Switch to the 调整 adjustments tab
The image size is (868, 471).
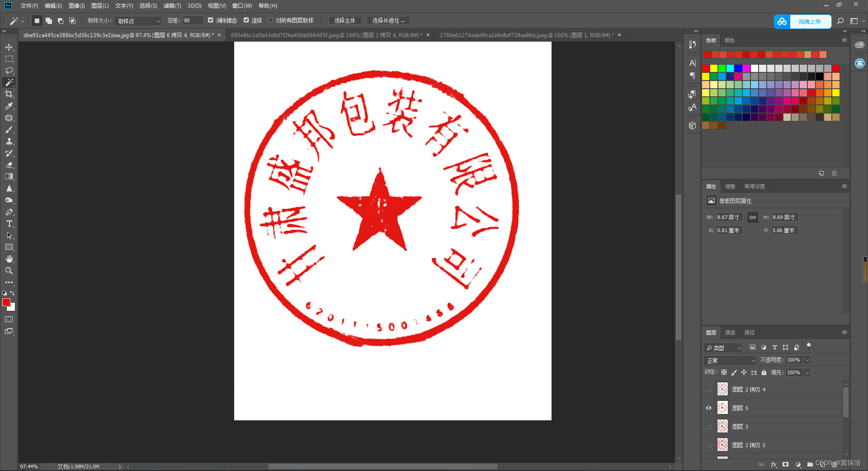pyautogui.click(x=730, y=186)
